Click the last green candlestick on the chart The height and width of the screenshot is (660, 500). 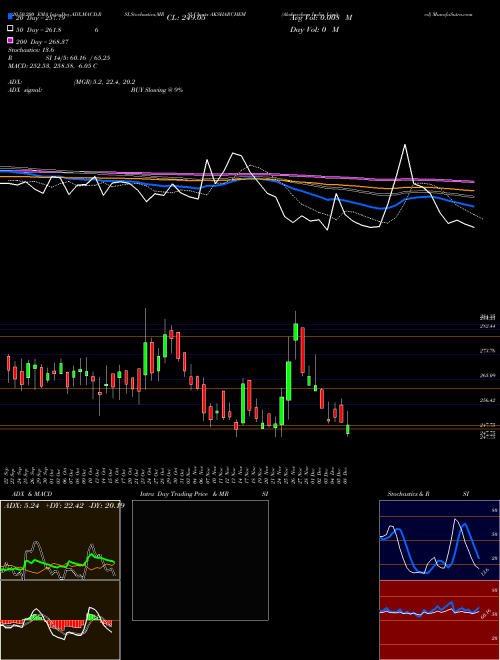point(348,429)
